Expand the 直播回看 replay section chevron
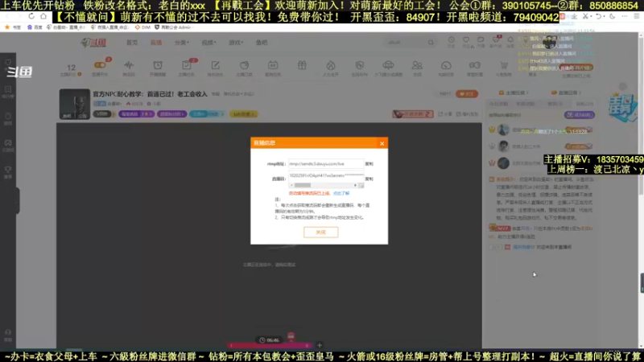Viewport: 644px width, 362px height. coord(580,93)
